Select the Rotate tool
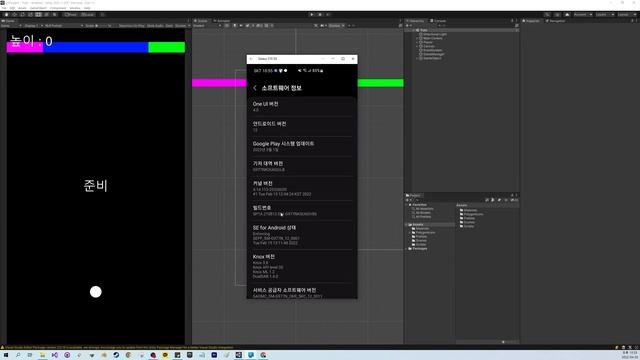Screen dimensions: 640x360 pyautogui.click(x=22, y=14)
